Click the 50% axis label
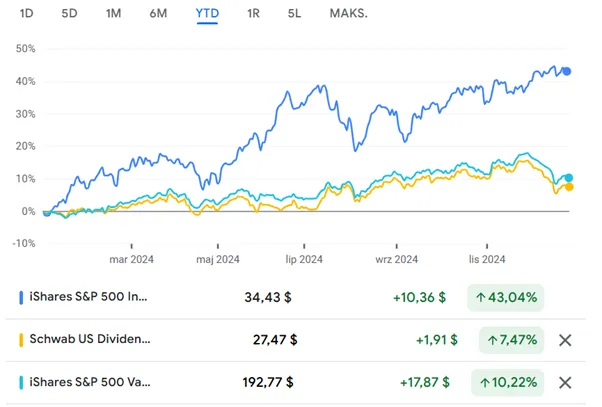Viewport: 602px width, 407px height. [x=25, y=49]
